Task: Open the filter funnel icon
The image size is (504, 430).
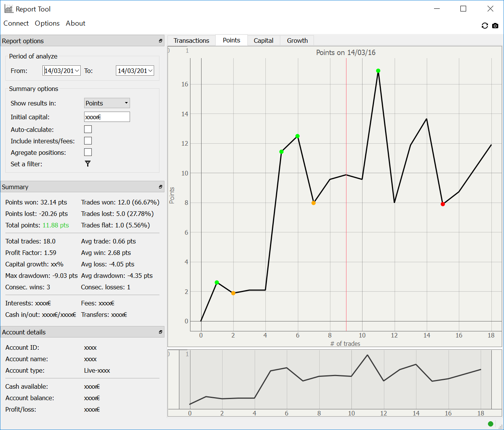Action: coord(88,164)
